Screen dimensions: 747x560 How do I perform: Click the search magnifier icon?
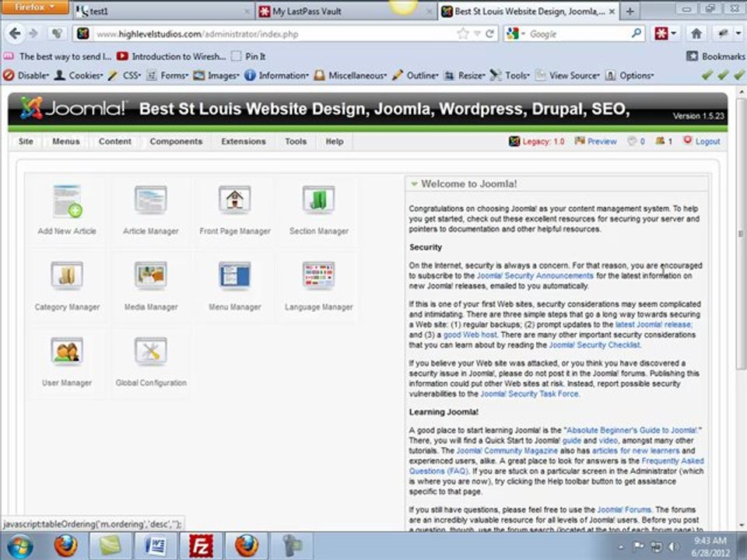pyautogui.click(x=636, y=33)
